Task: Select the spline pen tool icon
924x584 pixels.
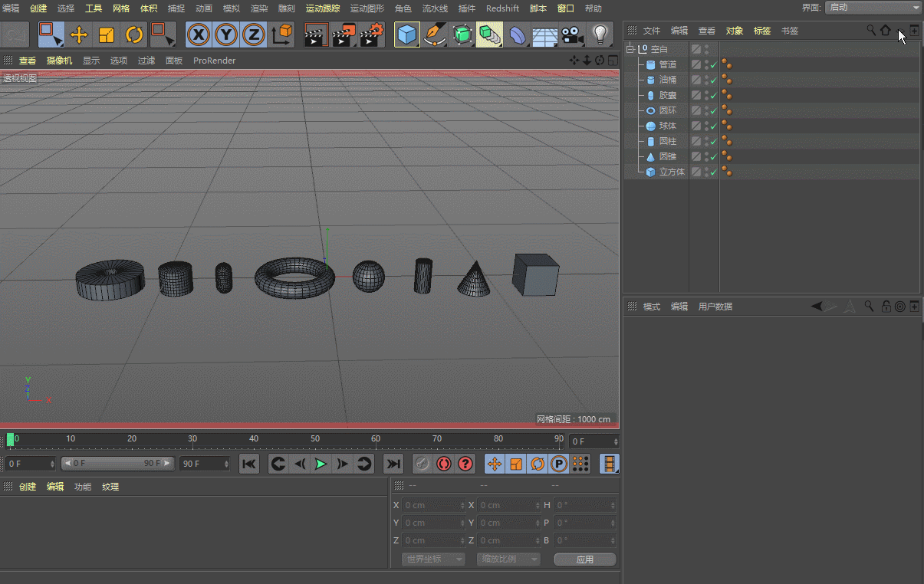Action: [x=435, y=34]
